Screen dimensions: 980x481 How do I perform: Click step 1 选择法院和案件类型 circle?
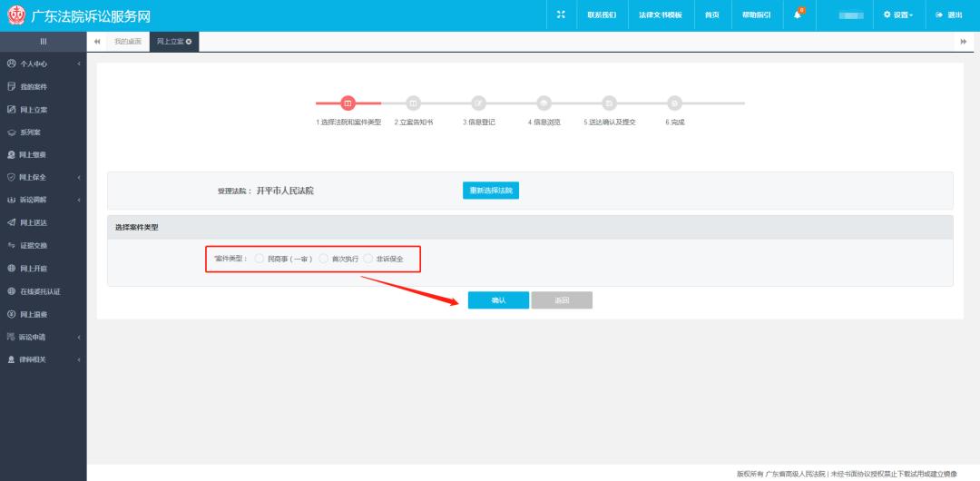348,103
